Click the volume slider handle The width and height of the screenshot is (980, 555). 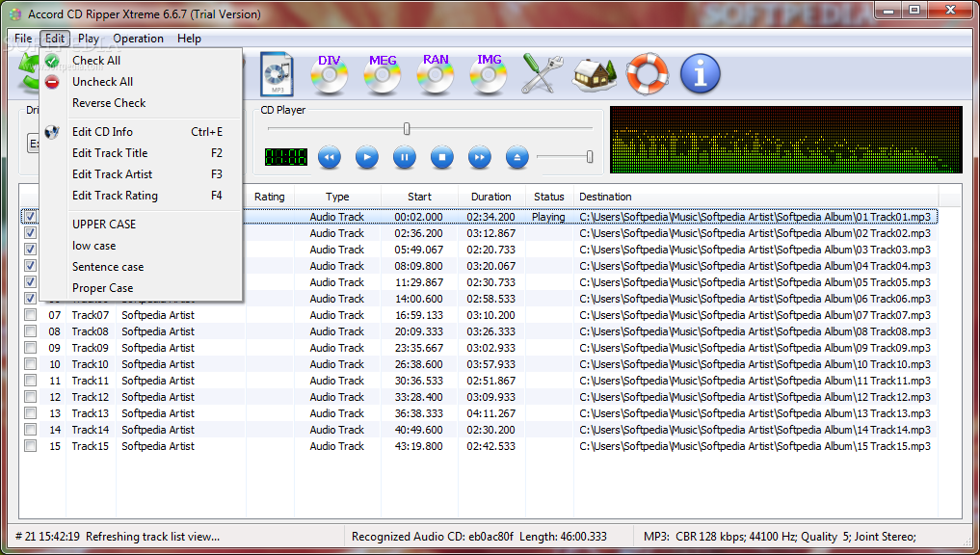tap(590, 157)
